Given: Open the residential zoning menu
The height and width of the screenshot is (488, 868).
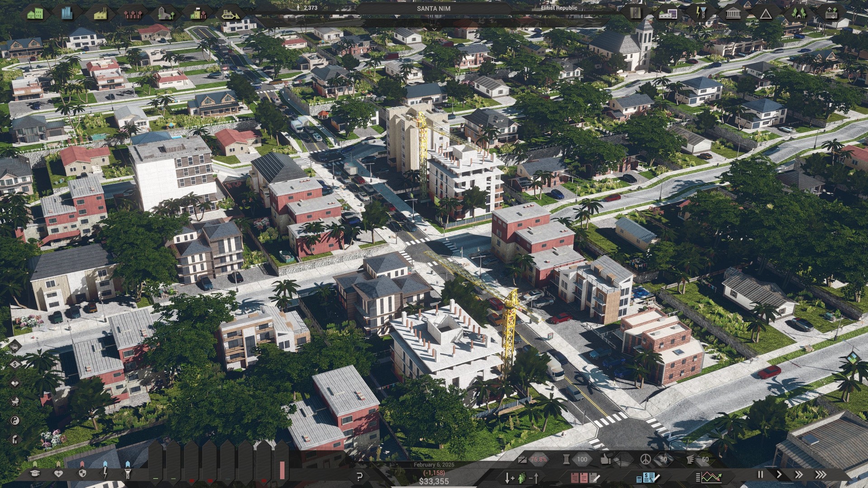Looking at the screenshot, I should [x=35, y=14].
